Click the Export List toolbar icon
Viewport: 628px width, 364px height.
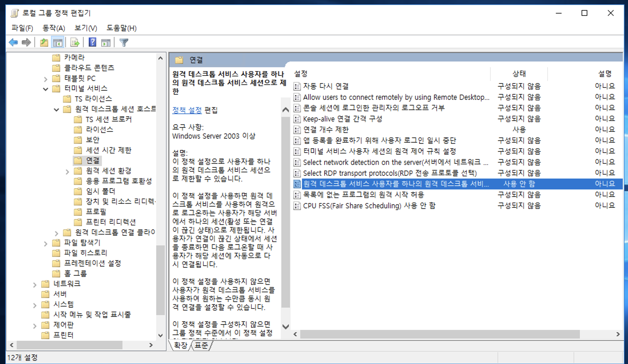click(75, 43)
